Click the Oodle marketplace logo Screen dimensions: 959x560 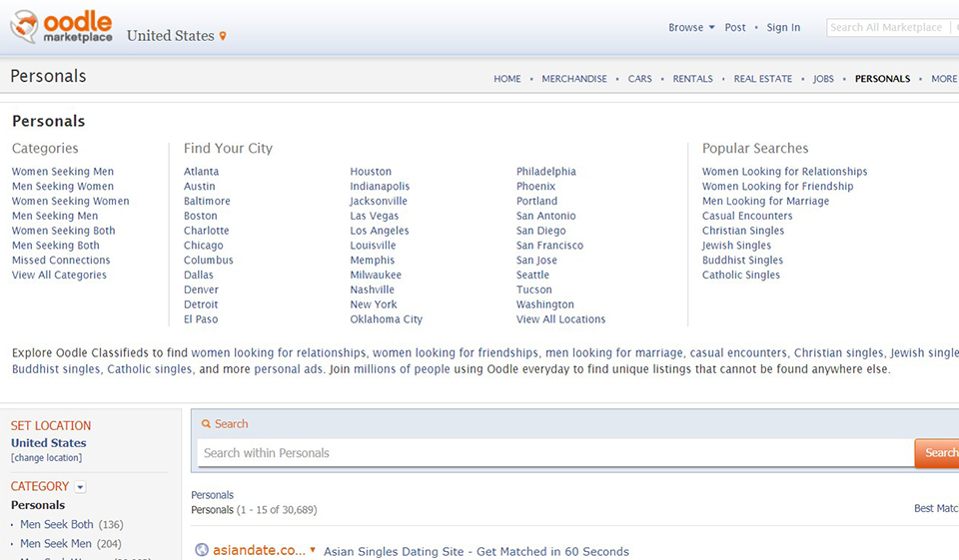pyautogui.click(x=61, y=26)
